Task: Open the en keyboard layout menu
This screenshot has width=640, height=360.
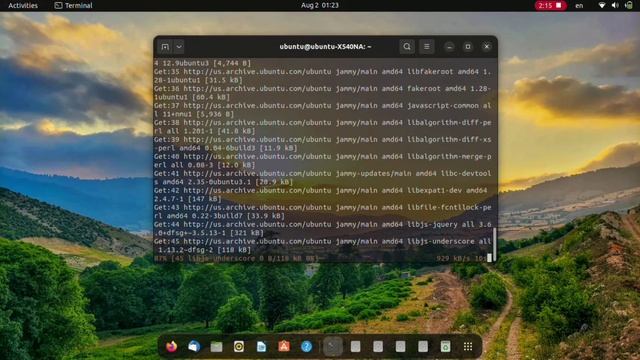Action: pos(579,5)
